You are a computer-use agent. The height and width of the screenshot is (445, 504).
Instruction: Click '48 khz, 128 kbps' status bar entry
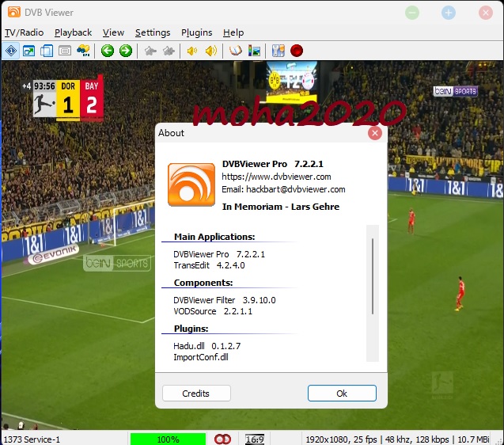(417, 439)
